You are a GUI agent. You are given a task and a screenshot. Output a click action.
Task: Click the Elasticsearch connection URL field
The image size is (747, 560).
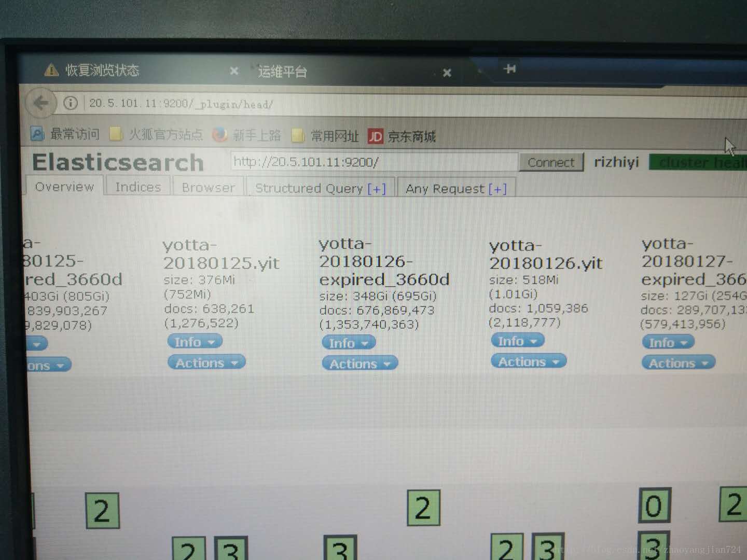[374, 162]
